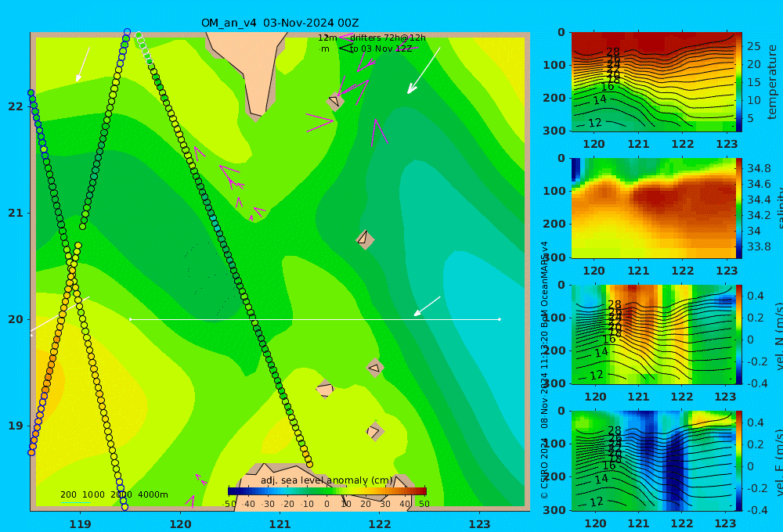
Task: Click the temperature colorbar scale
Action: (x=739, y=82)
